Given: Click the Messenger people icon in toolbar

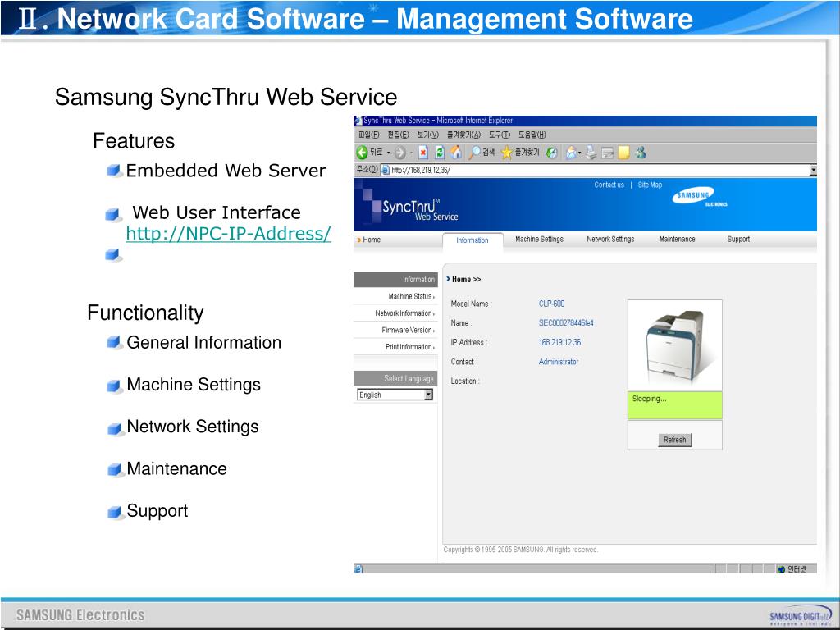Looking at the screenshot, I should pos(640,153).
